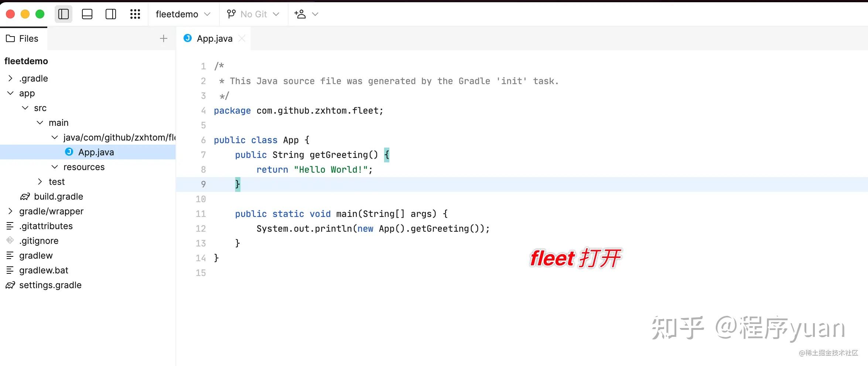Image resolution: width=868 pixels, height=366 pixels.
Task: Click the Git branch icon
Action: [x=231, y=14]
